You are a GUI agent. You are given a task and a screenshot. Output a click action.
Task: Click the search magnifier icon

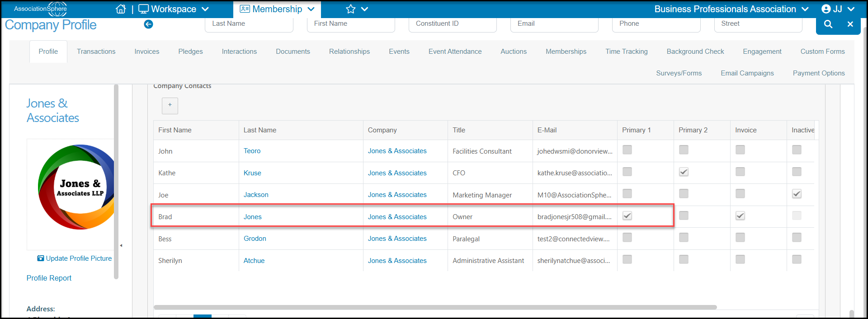click(828, 24)
